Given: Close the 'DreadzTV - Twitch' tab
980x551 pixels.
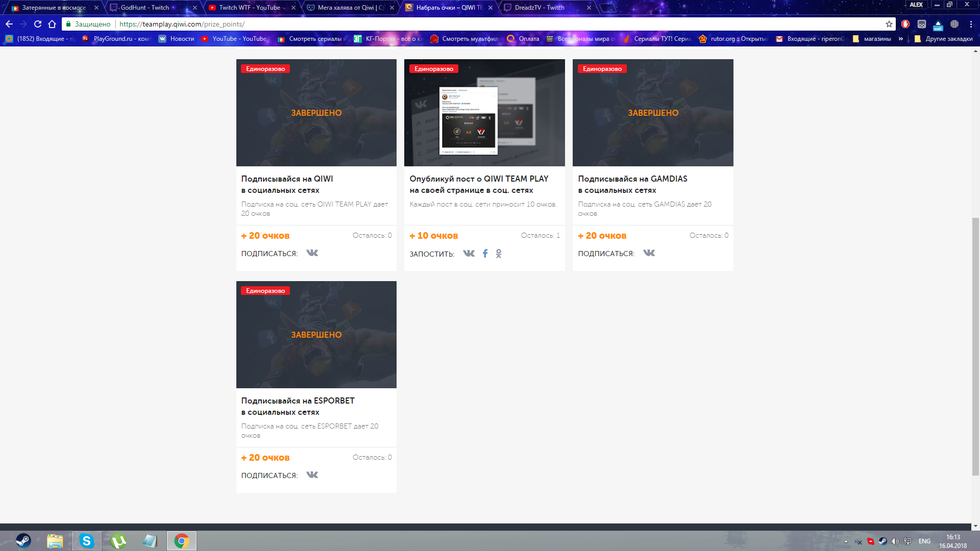Looking at the screenshot, I should click(x=589, y=8).
